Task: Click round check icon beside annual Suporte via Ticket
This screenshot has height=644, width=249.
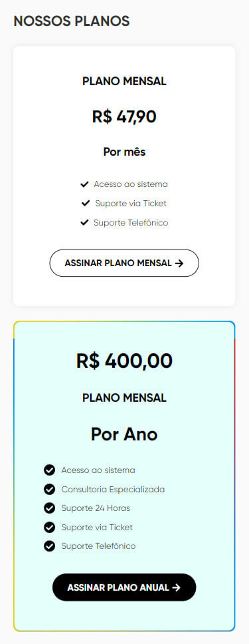Action: pos(49,527)
